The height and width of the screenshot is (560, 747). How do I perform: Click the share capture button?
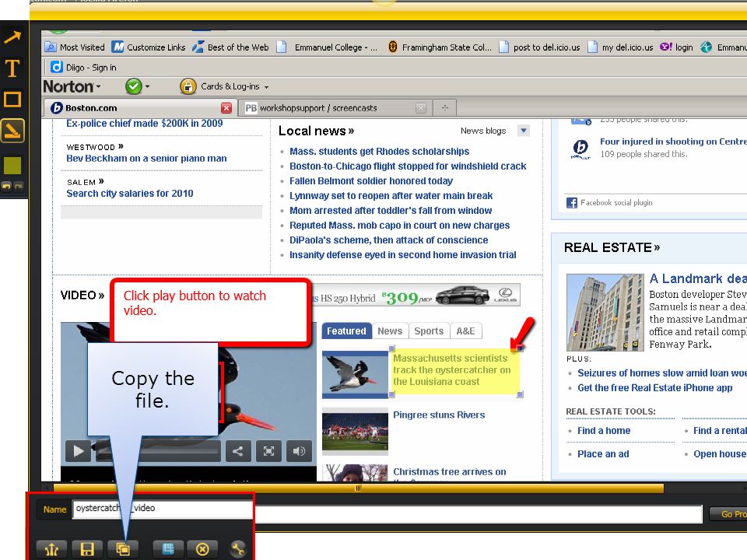pyautogui.click(x=51, y=550)
